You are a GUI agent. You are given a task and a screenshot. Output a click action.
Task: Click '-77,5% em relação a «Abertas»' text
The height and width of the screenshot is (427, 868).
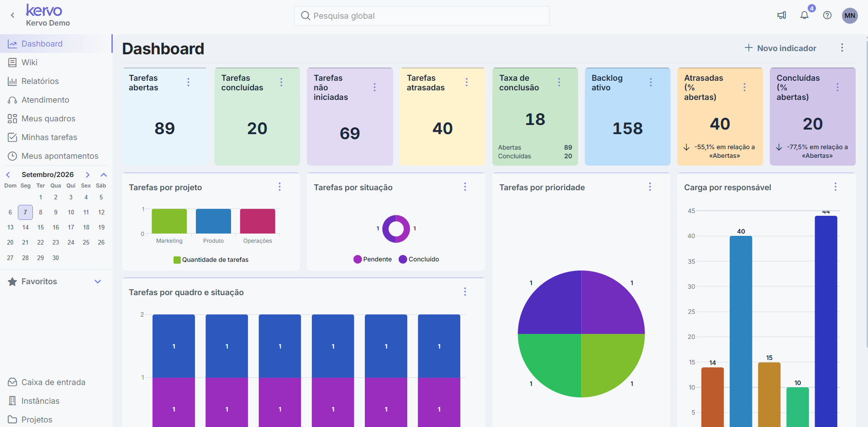pos(817,151)
